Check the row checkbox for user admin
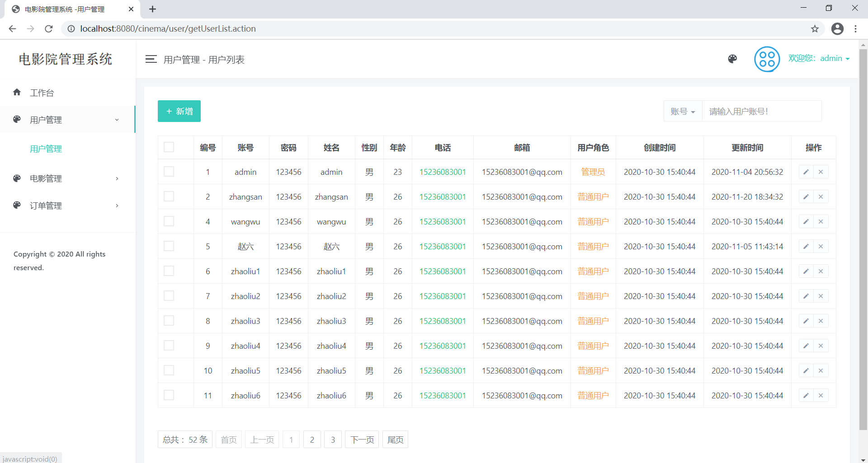This screenshot has width=868, height=463. (169, 172)
